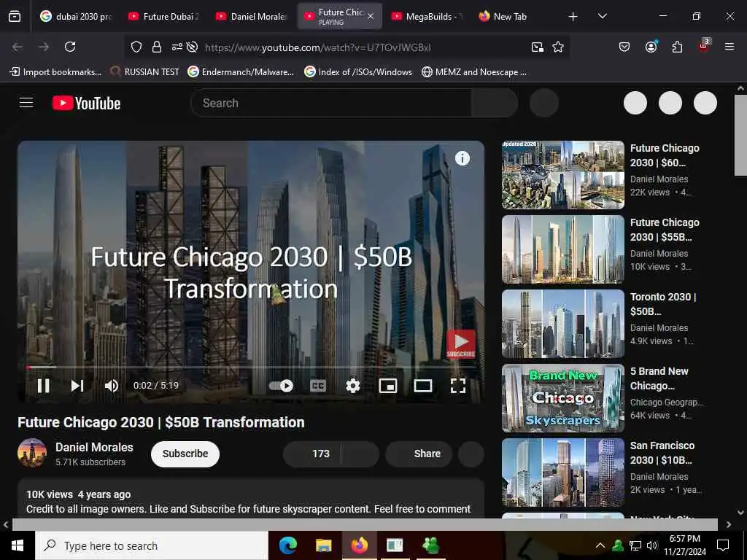The image size is (747, 560).
Task: Open video player settings gear
Action: coord(352,386)
